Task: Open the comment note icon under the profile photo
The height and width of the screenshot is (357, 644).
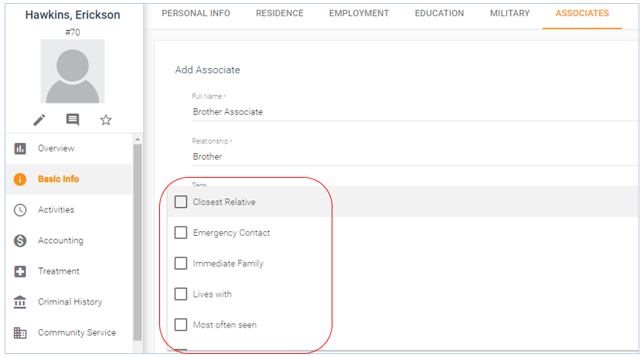Action: pos(73,120)
